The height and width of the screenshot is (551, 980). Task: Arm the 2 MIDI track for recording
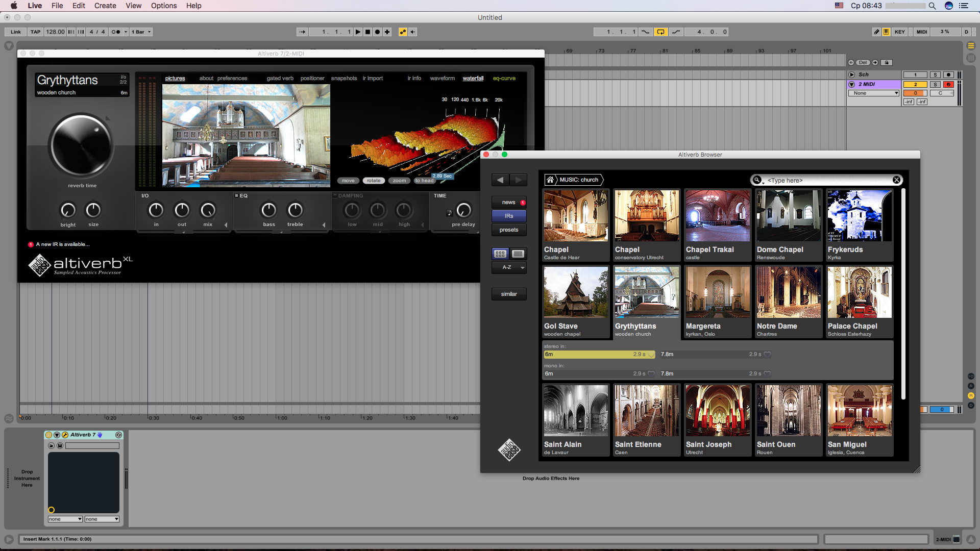click(x=948, y=84)
